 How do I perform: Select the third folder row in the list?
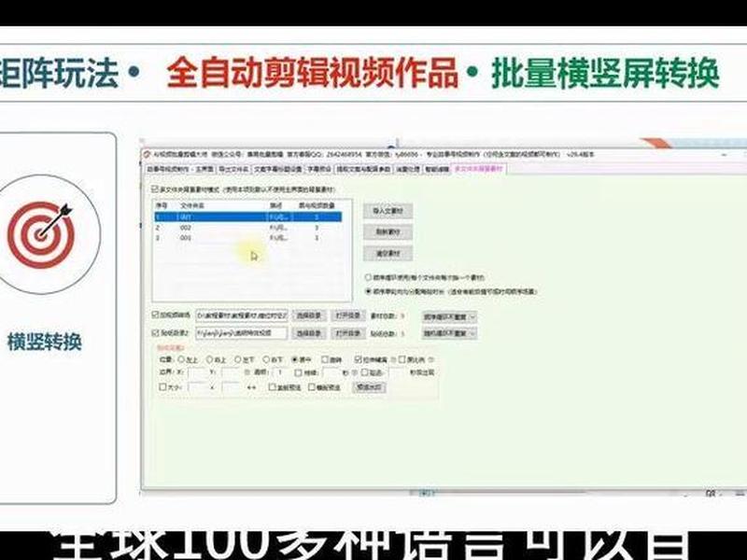(x=247, y=238)
